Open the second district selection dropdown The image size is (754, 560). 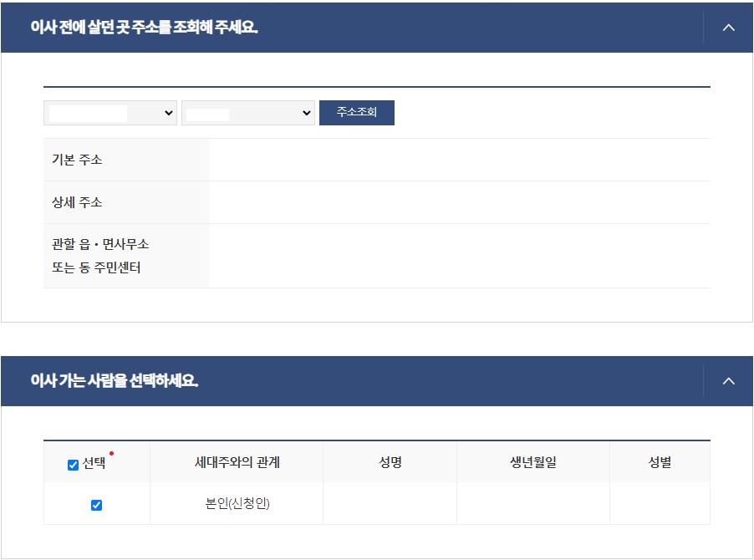[247, 113]
